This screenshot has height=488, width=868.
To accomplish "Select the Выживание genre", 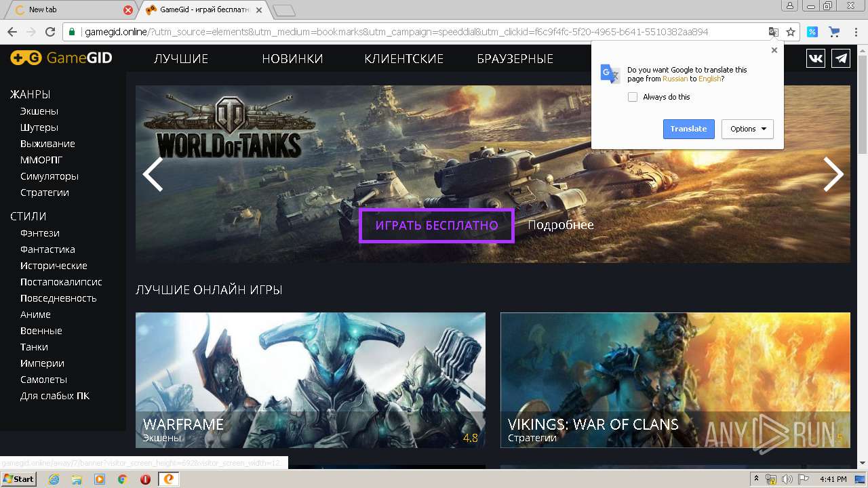I will click(x=47, y=144).
